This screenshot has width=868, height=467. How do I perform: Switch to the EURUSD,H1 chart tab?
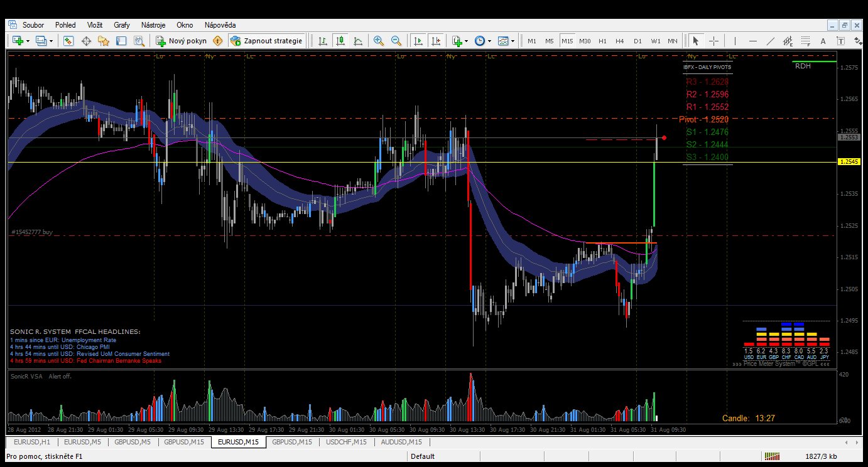pyautogui.click(x=33, y=442)
